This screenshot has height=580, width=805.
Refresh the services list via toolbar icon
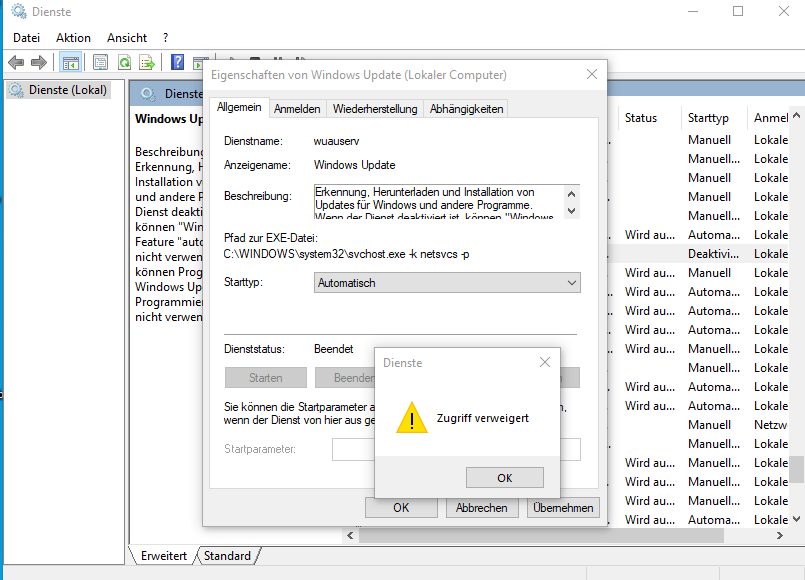[x=124, y=63]
